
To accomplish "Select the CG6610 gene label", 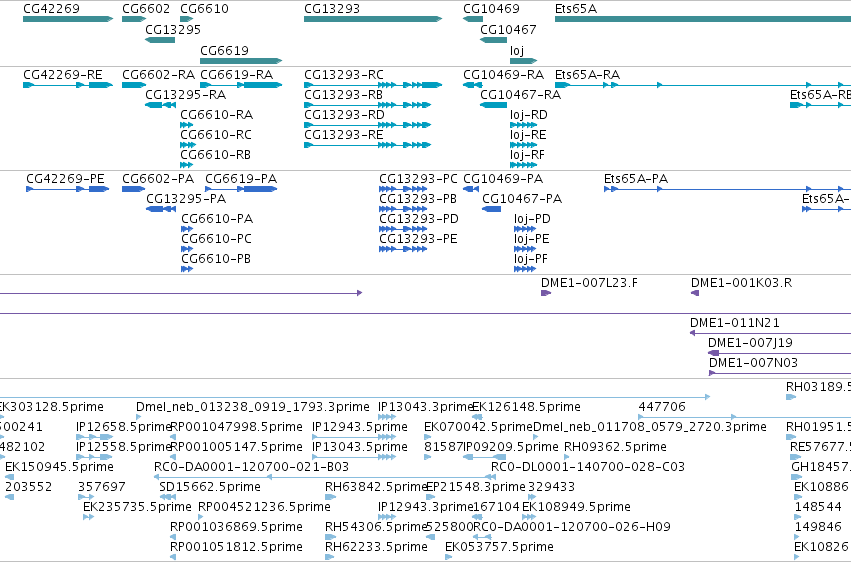I will (x=204, y=9).
